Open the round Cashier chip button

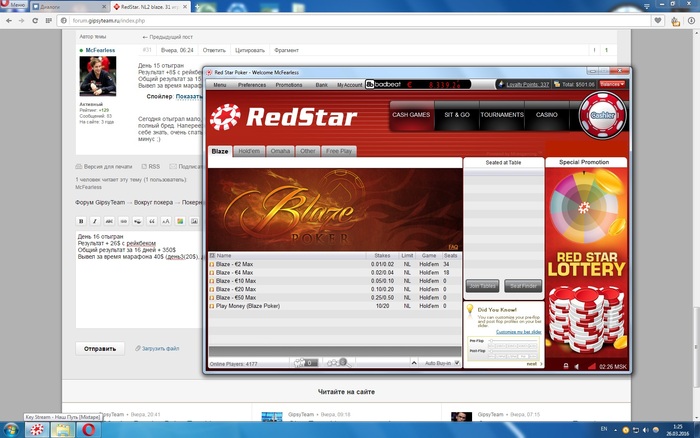(602, 115)
